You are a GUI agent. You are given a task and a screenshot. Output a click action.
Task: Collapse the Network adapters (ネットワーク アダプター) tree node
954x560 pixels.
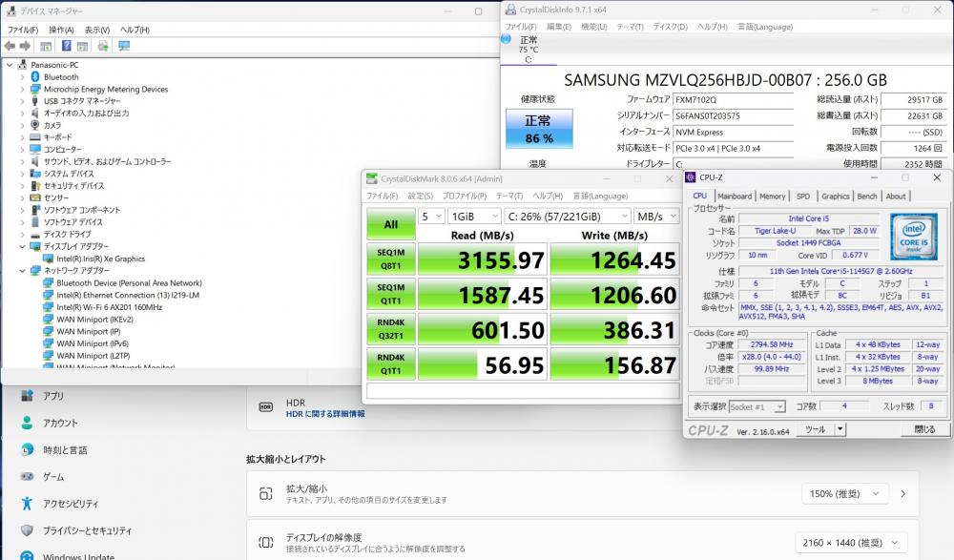tap(22, 271)
